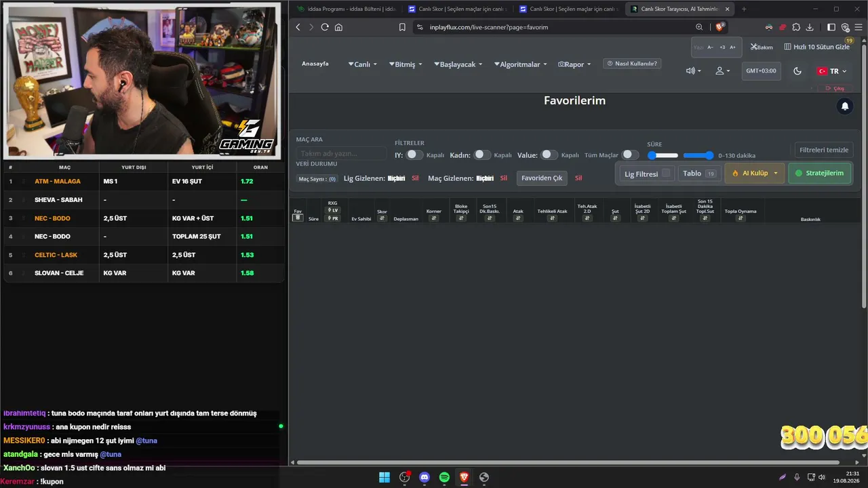Sort by Şut column
The height and width of the screenshot is (488, 868).
click(615, 218)
